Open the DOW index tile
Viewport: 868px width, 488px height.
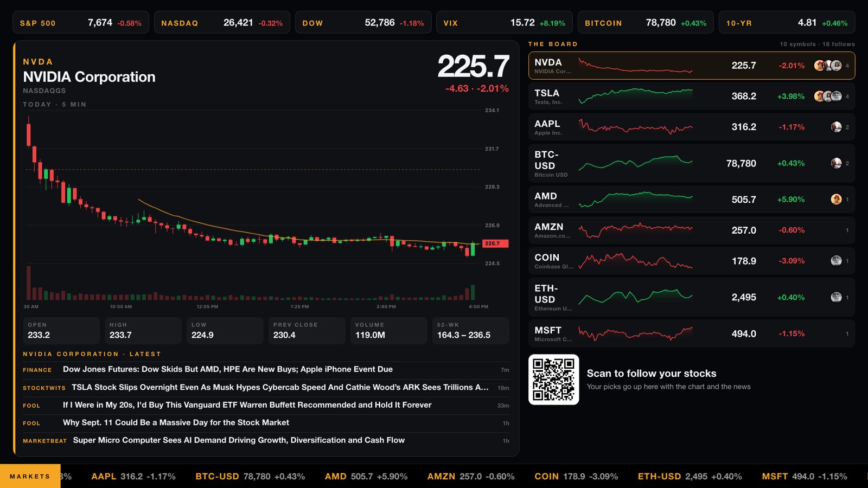[363, 23]
